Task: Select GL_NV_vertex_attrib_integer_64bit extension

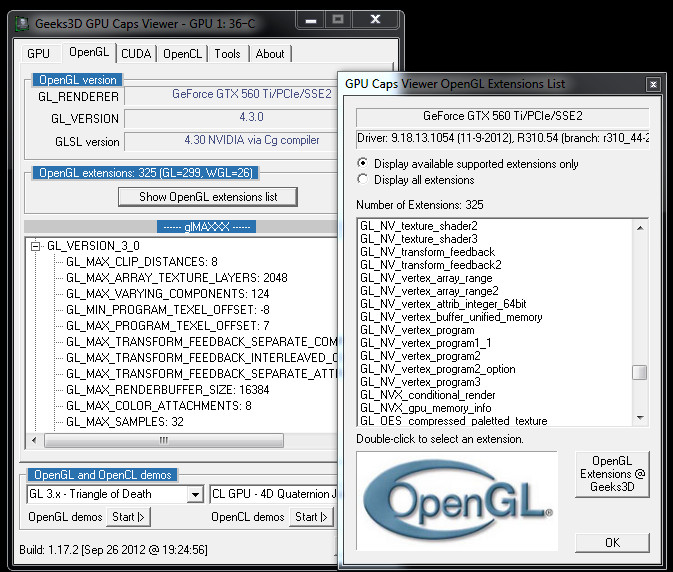Action: coord(443,304)
